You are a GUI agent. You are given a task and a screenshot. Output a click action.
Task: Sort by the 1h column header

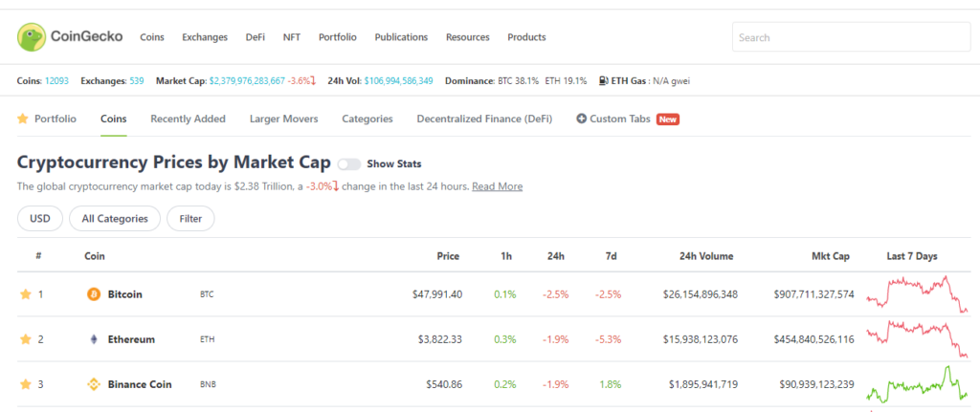click(507, 256)
